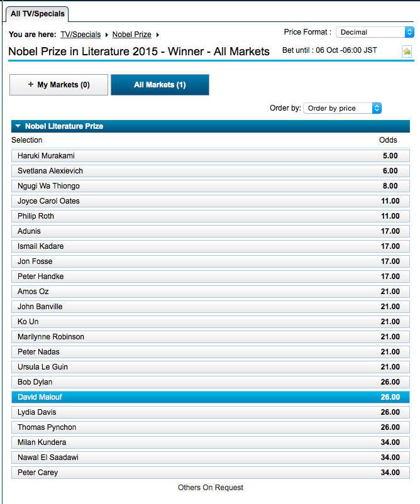Select the Svetlana Alexievich selection row
Screen dimensions: 420x504
coord(210,171)
